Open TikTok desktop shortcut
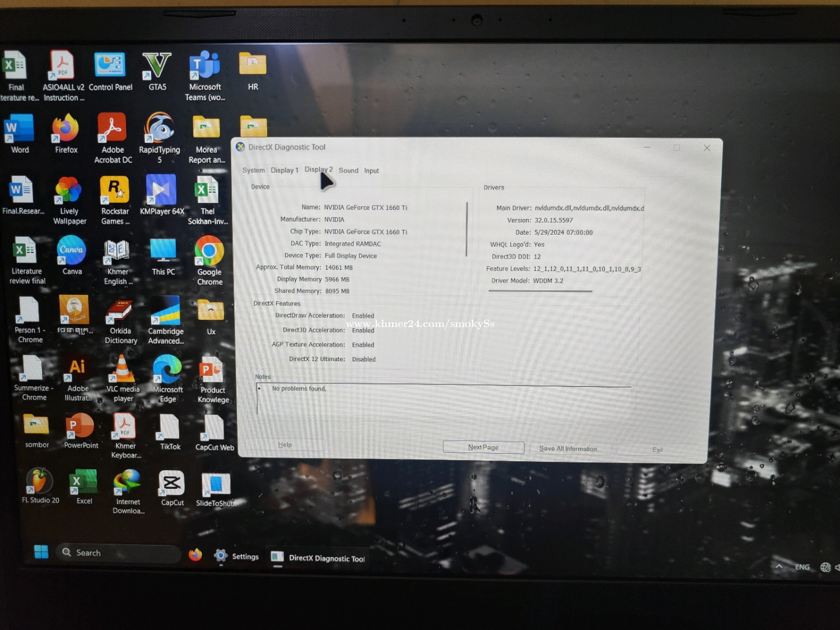This screenshot has width=840, height=630. pyautogui.click(x=170, y=432)
